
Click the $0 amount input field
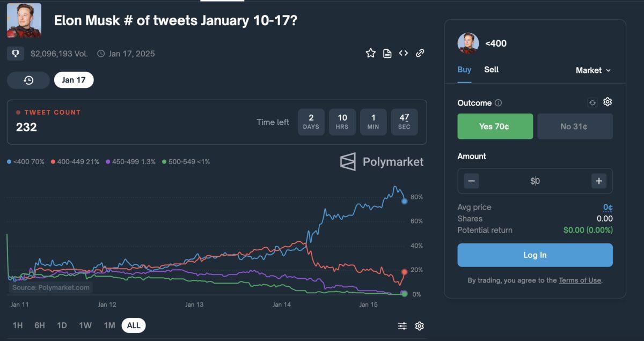(x=535, y=181)
